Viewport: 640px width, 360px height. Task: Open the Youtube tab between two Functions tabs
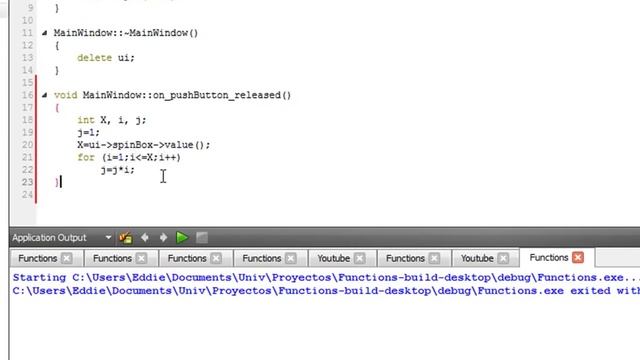[333, 258]
